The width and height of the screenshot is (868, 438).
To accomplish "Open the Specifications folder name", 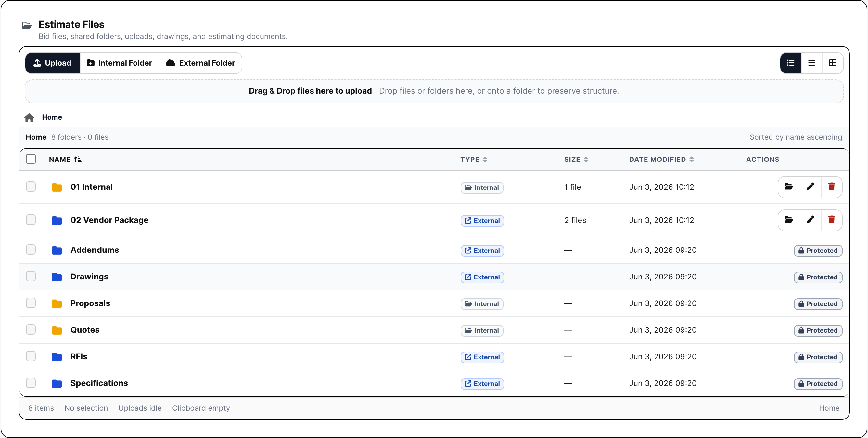I will tap(99, 383).
